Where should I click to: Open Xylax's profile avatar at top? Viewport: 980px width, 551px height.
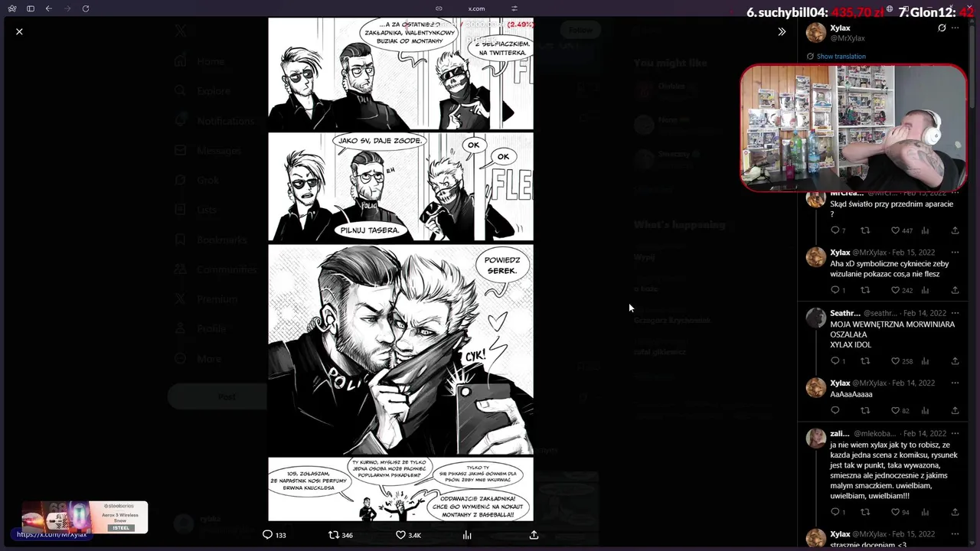pyautogui.click(x=816, y=33)
